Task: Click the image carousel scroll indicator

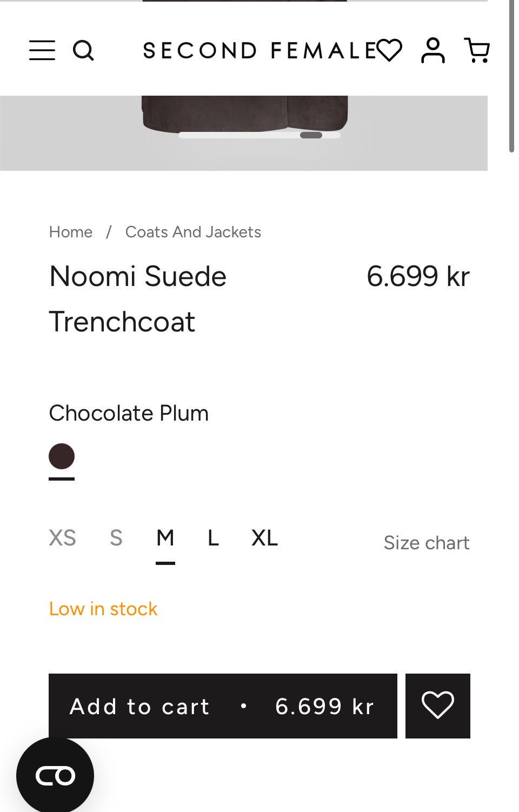Action: tap(311, 135)
